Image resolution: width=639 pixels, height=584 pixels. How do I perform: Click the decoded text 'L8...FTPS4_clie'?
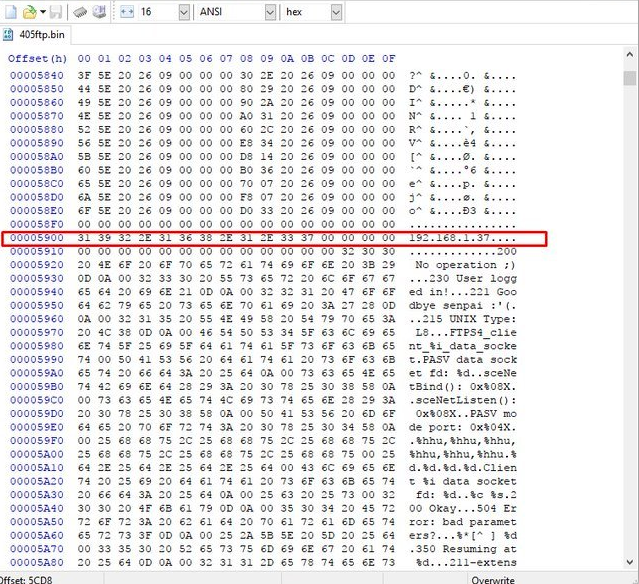466,332
